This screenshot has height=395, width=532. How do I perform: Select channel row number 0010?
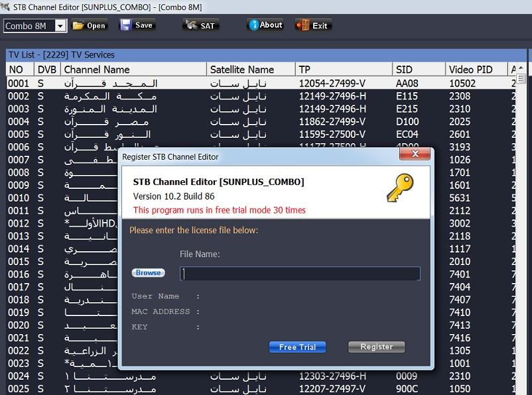coord(62,197)
